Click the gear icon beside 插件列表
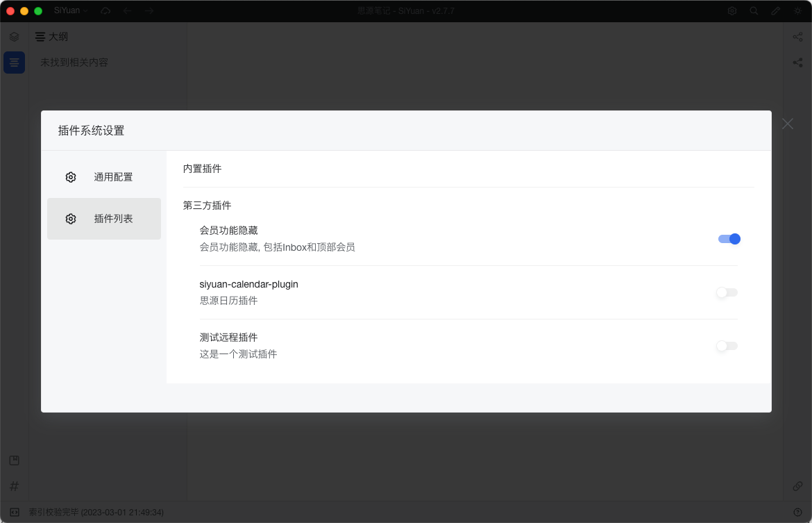 pyautogui.click(x=71, y=219)
